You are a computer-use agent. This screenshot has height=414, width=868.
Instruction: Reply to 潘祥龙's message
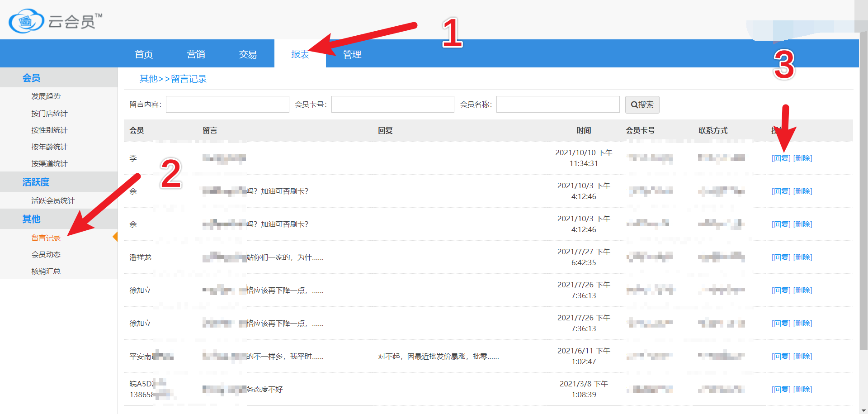tap(781, 257)
